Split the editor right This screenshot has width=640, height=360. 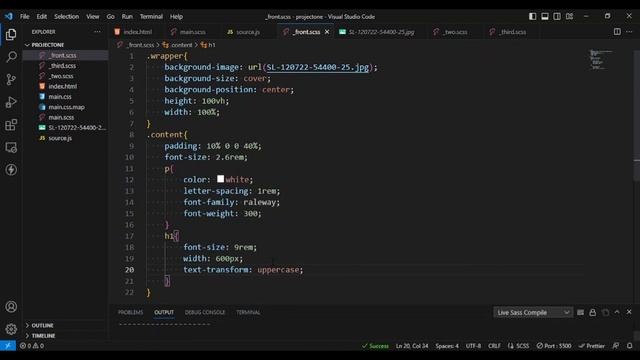617,31
